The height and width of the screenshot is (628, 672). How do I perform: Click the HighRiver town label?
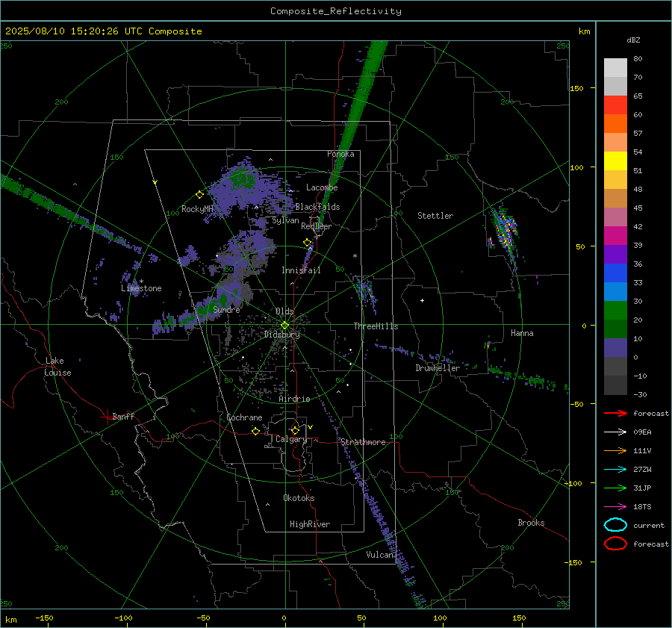(x=310, y=524)
